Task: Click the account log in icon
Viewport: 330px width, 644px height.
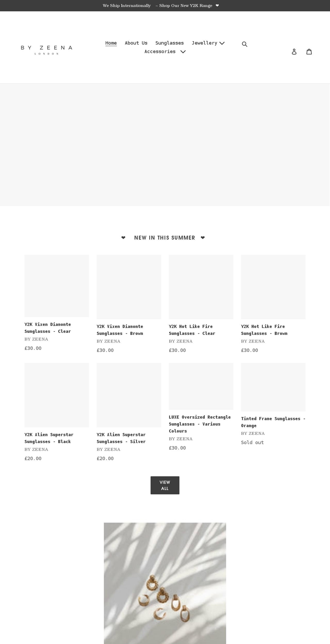Action: 294,52
